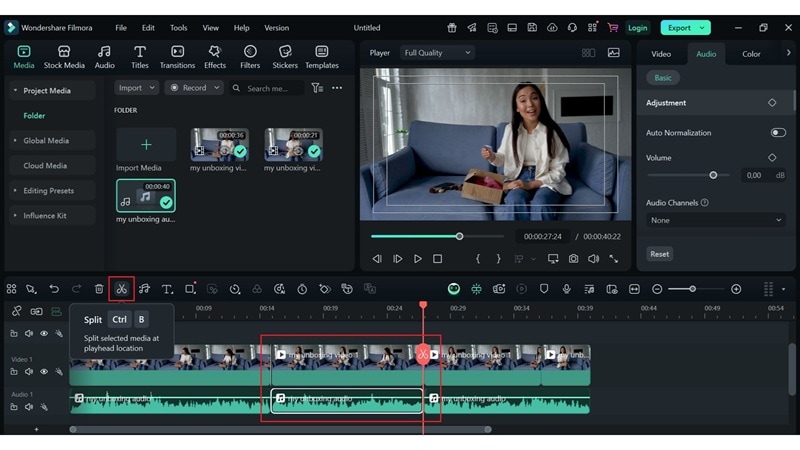Select the Crop tool in timeline toolbar
The width and height of the screenshot is (800, 450).
tap(190, 289)
